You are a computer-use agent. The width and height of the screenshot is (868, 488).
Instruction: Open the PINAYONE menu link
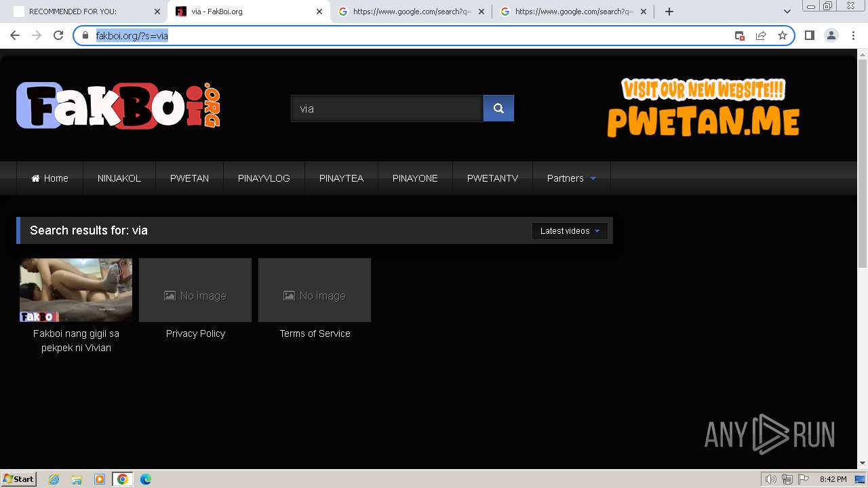click(415, 178)
